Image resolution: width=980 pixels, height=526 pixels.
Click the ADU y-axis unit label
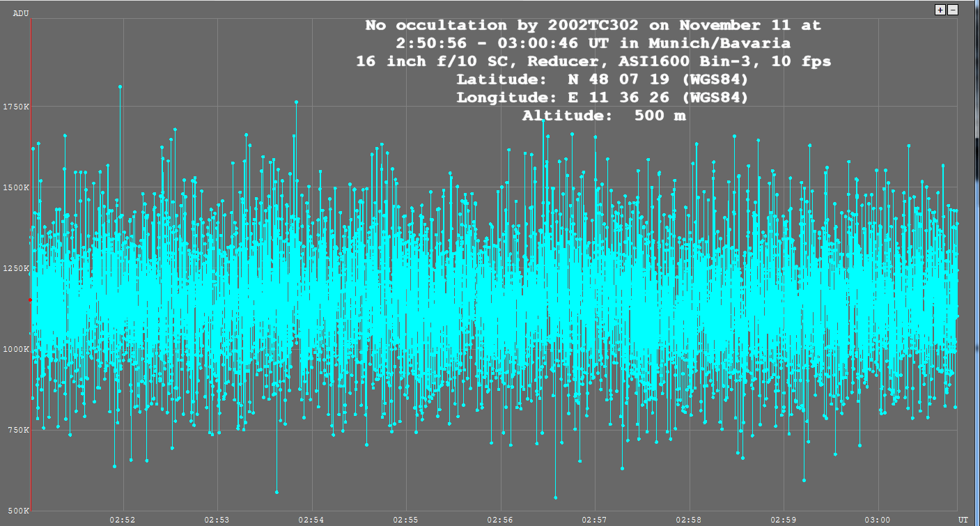click(21, 13)
